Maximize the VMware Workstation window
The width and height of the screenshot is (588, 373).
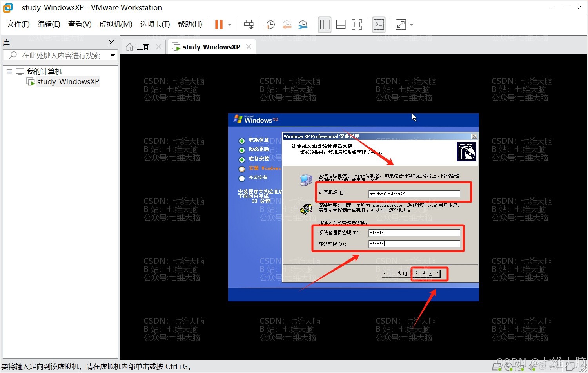click(x=566, y=7)
